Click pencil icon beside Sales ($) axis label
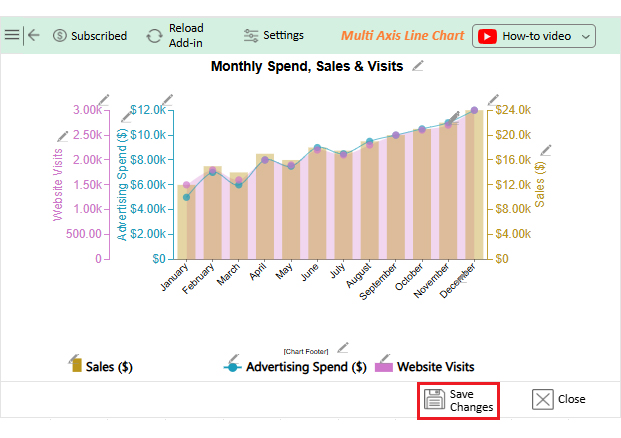Screen dimensions: 621x438 tap(545, 151)
